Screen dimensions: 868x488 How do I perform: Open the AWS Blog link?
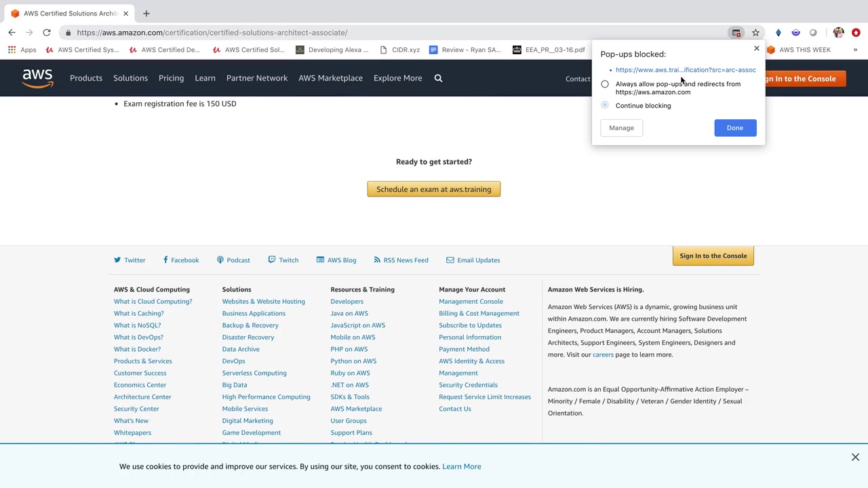[336, 260]
